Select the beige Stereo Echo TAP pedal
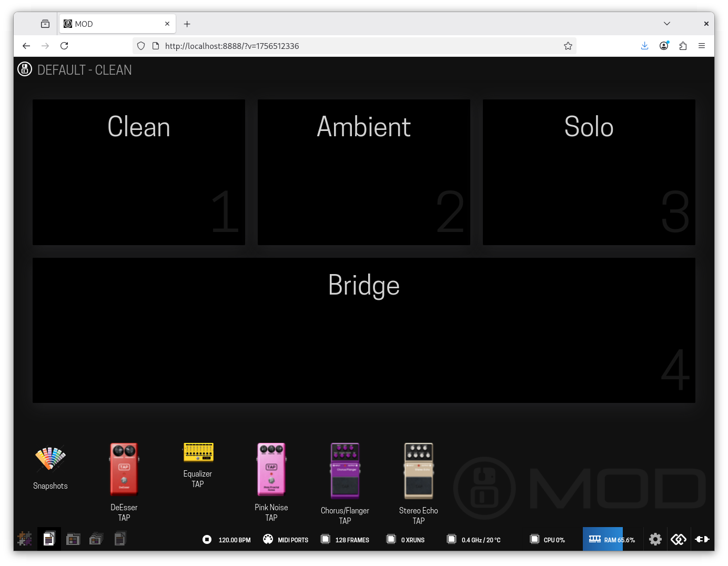Image resolution: width=728 pixels, height=566 pixels. [419, 471]
